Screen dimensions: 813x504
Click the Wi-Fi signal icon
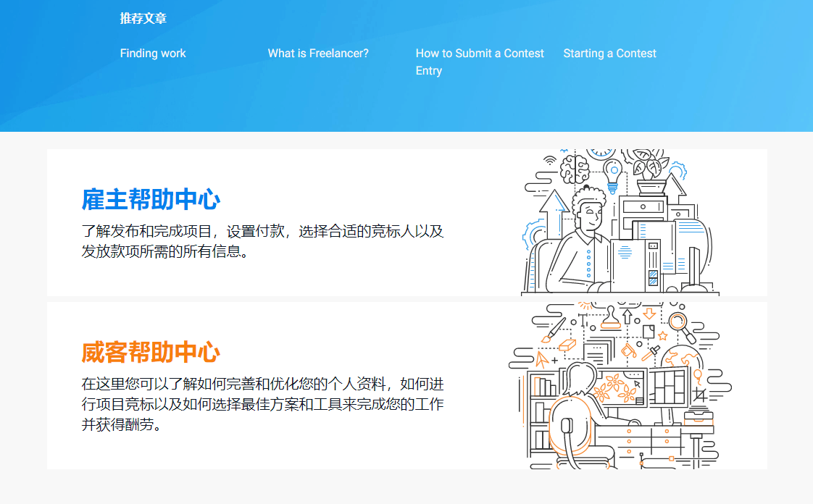[550, 160]
